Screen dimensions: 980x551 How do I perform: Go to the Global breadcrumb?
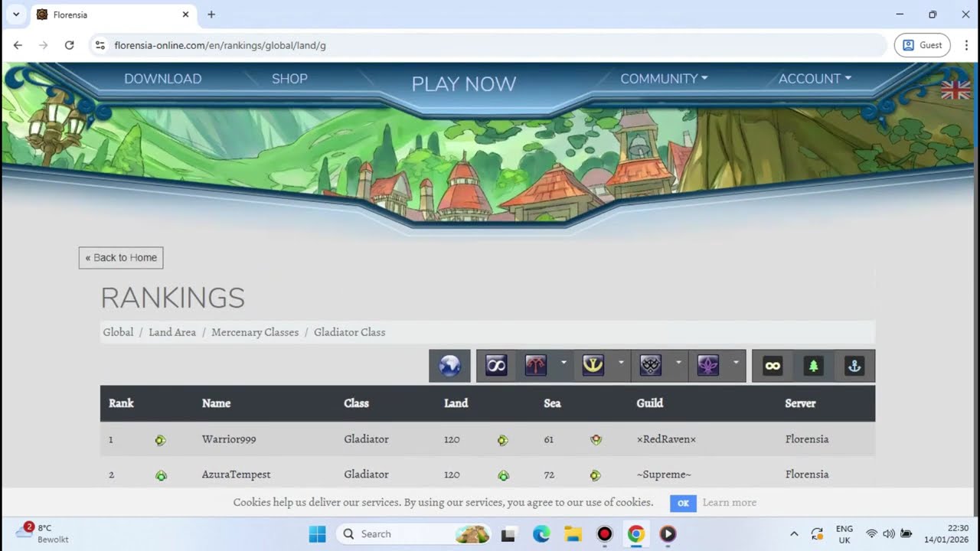pos(118,332)
